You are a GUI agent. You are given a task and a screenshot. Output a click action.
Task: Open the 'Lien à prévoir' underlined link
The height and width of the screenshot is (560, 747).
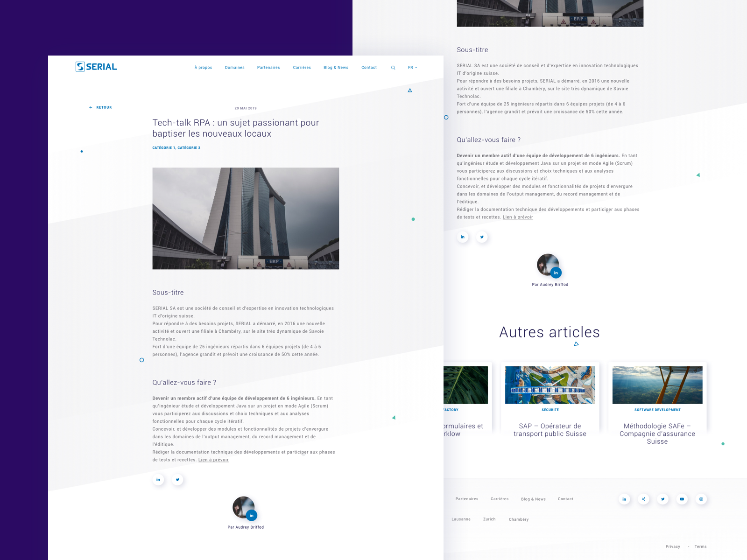tap(213, 460)
